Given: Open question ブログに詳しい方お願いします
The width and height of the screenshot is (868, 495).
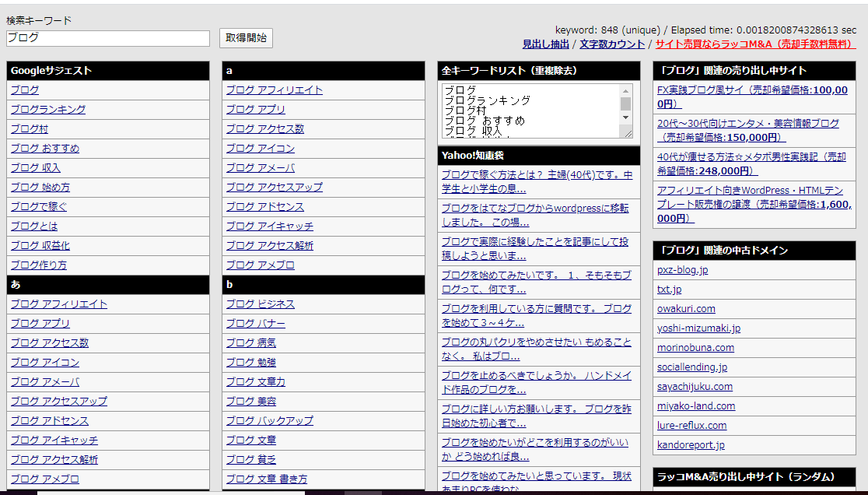Looking at the screenshot, I should click(537, 416).
